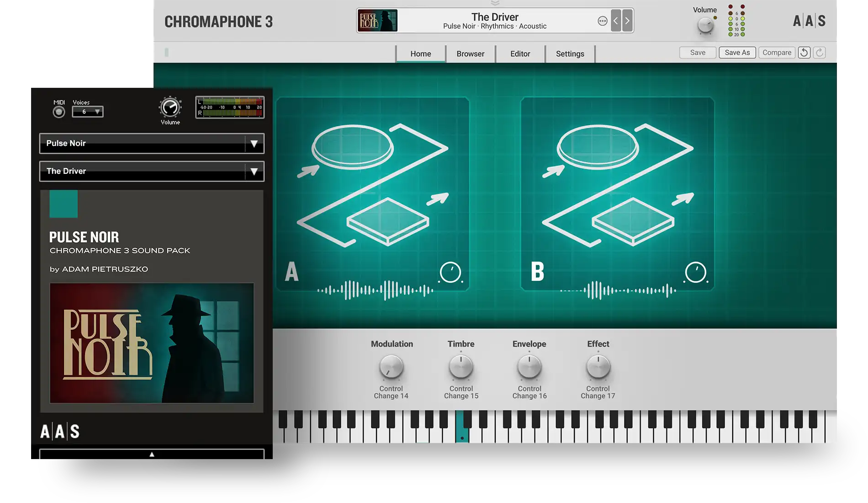The width and height of the screenshot is (868, 503).
Task: Click the Timbre macro knob
Action: click(x=461, y=367)
